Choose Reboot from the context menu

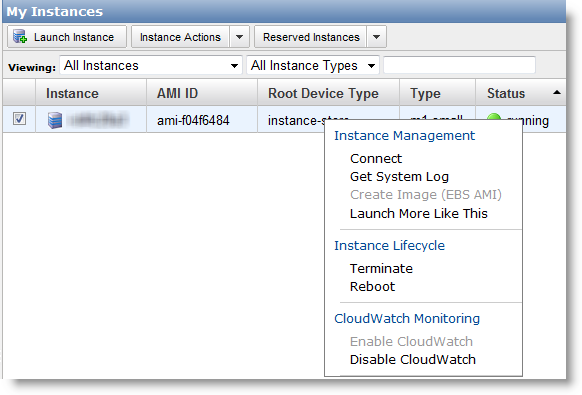372,287
